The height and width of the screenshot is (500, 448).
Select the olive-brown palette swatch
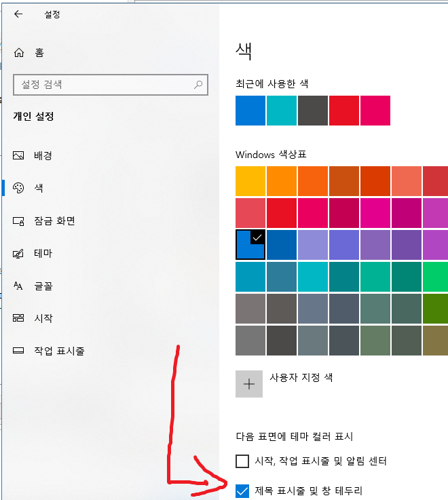pyautogui.click(x=436, y=341)
